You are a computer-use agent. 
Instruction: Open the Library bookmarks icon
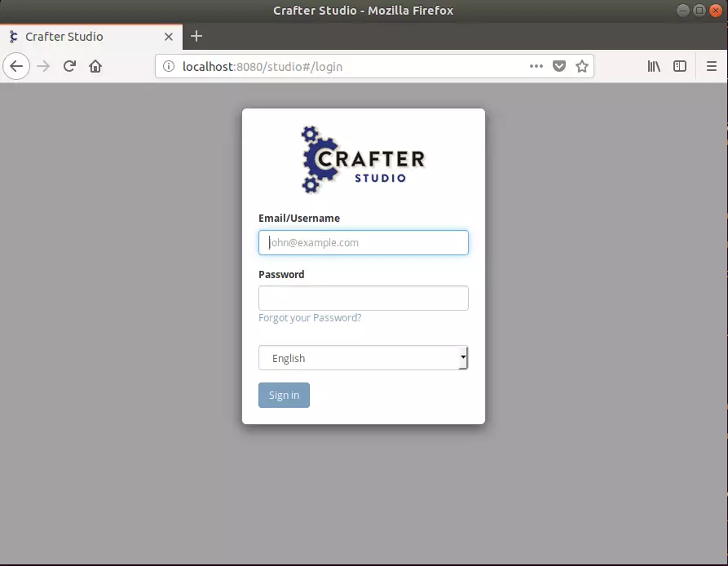(x=654, y=66)
